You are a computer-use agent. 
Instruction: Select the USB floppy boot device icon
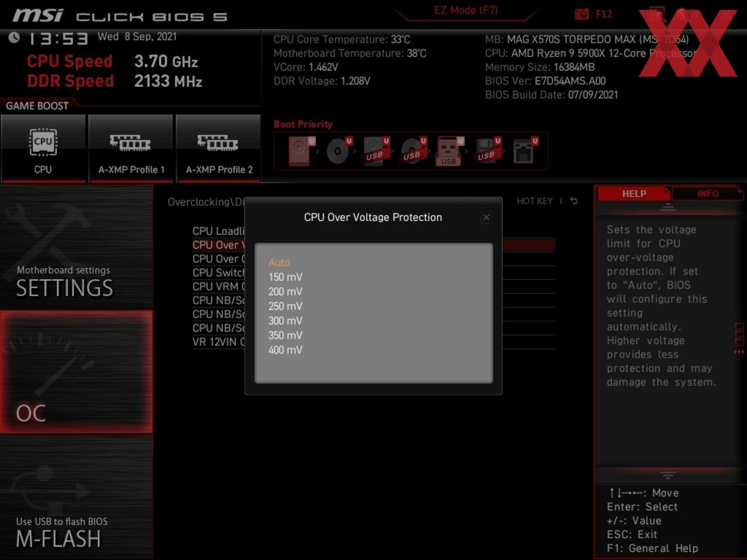[x=488, y=150]
